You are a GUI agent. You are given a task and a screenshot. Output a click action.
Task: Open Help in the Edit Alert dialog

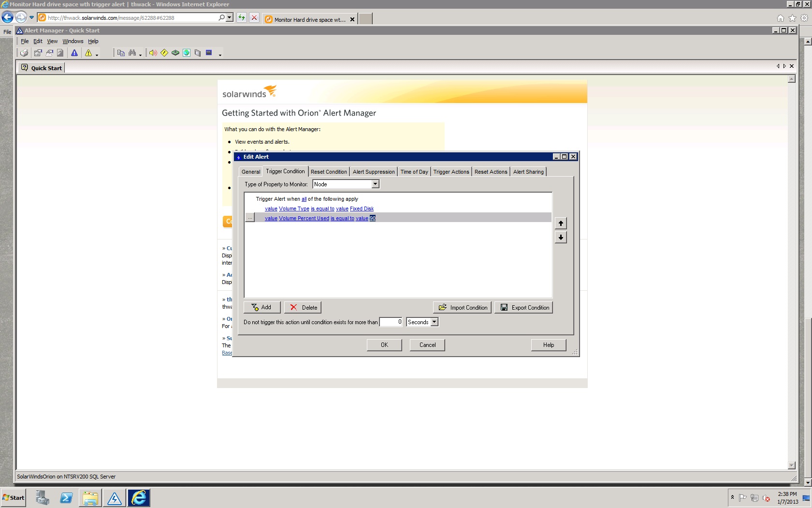point(549,345)
